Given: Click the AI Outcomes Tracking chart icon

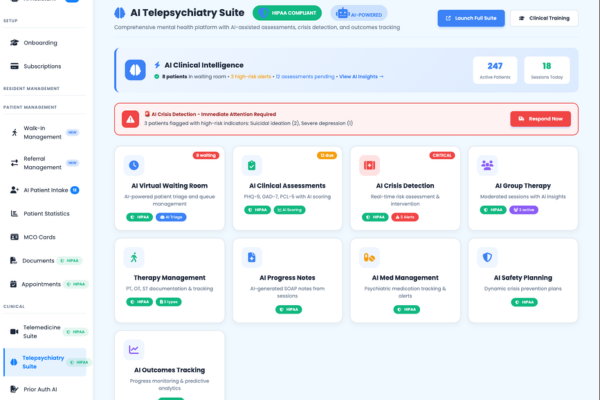Looking at the screenshot, I should coord(133,349).
